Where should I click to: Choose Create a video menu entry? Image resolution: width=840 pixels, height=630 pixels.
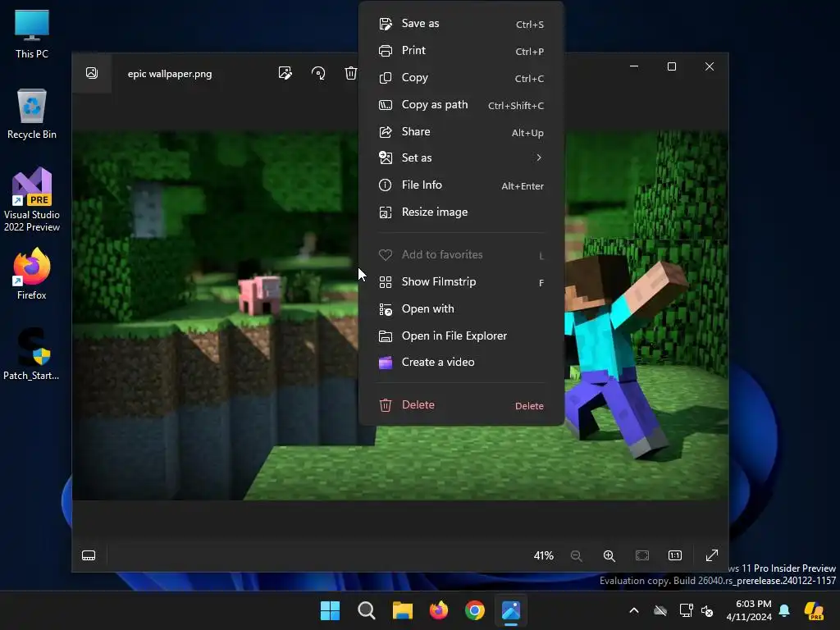[461, 362]
